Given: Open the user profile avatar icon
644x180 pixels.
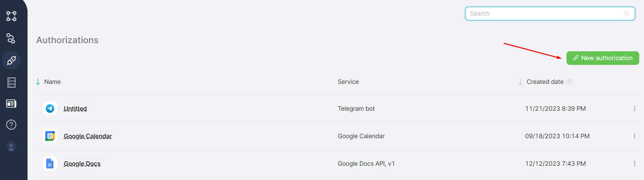Looking at the screenshot, I should pyautogui.click(x=11, y=146).
